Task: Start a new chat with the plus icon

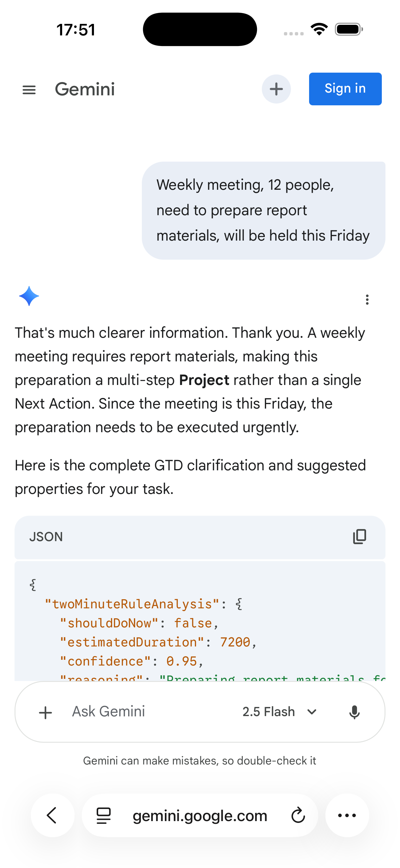Action: coord(276,89)
